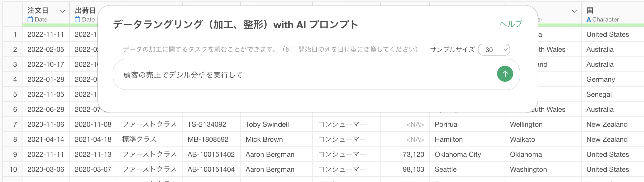Open the 注文日 column menu chevron

[63, 11]
